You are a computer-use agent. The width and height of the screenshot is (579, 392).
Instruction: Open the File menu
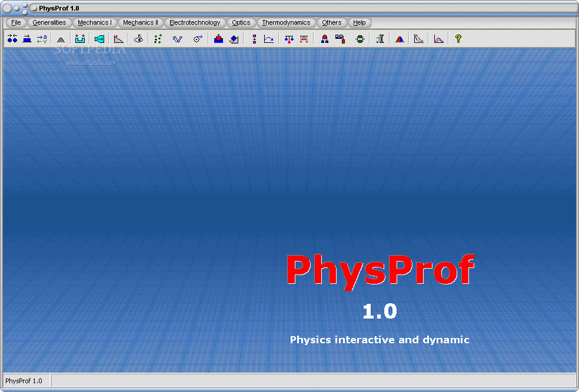(x=16, y=22)
